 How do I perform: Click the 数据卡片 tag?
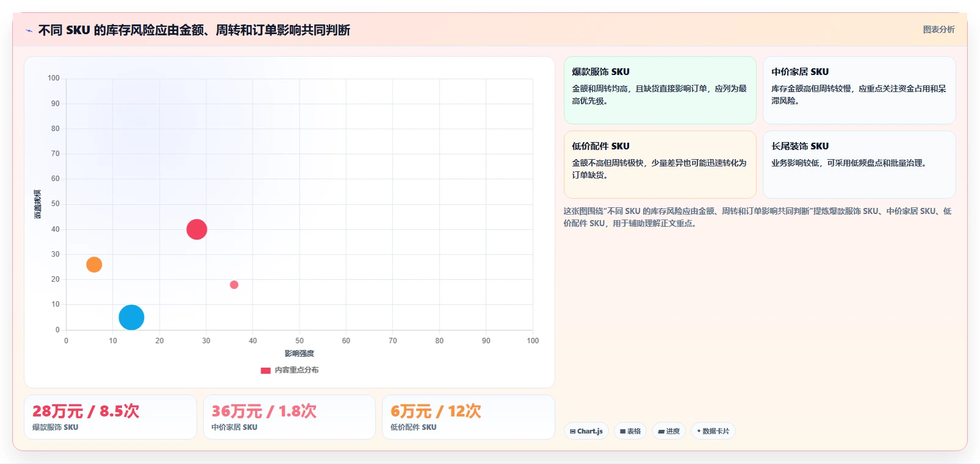[x=713, y=431]
